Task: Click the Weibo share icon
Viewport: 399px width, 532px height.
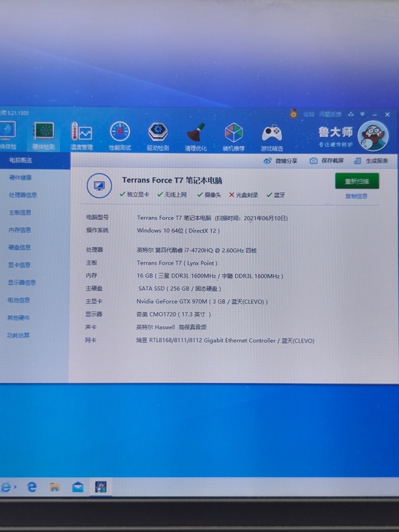Action: tap(267, 161)
